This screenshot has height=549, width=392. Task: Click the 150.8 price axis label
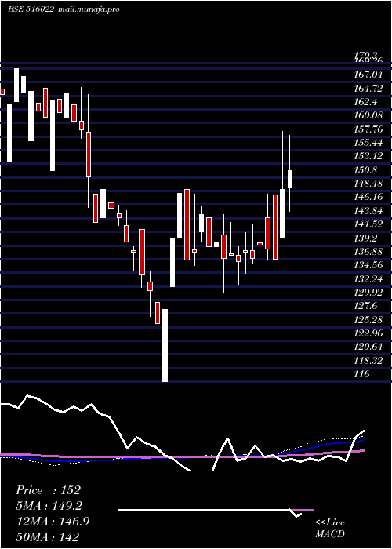click(x=365, y=170)
